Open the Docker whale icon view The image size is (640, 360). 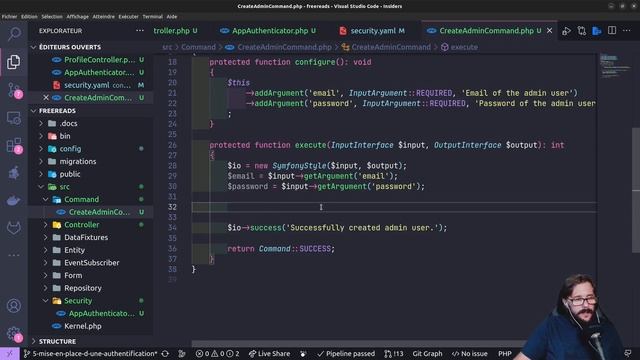tap(14, 201)
